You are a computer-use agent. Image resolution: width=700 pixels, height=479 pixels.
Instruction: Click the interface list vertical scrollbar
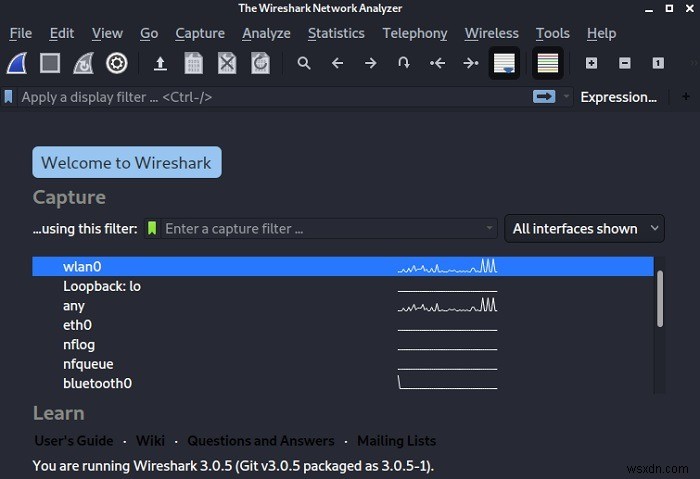click(x=660, y=299)
